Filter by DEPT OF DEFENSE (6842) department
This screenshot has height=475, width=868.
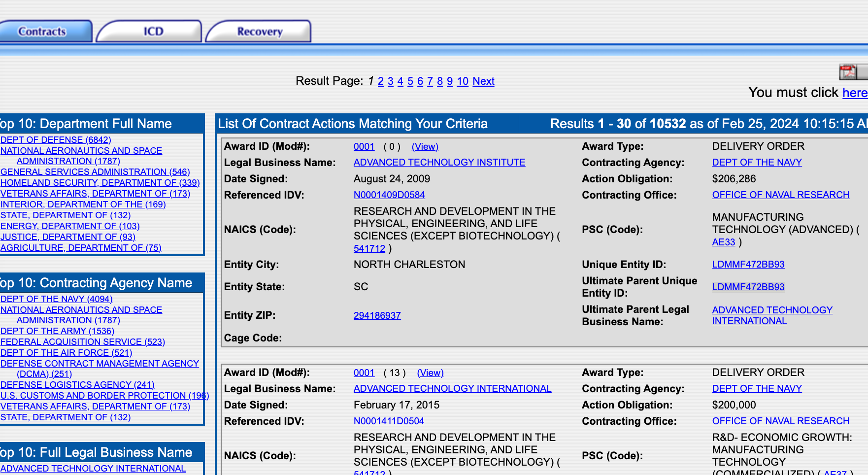coord(56,140)
